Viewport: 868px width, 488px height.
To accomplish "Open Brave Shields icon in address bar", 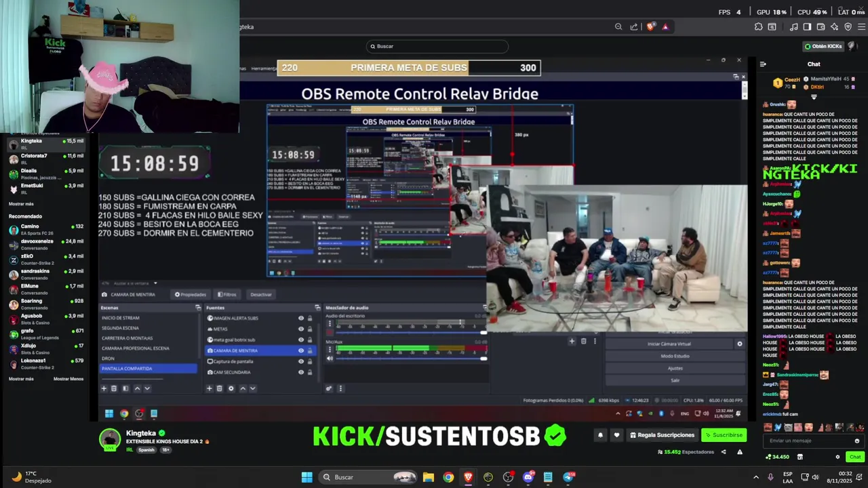I will coord(651,27).
